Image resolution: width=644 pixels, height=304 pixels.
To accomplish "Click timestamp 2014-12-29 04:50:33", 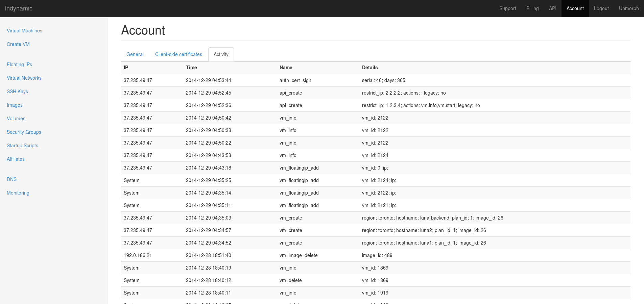I will coord(208,130).
